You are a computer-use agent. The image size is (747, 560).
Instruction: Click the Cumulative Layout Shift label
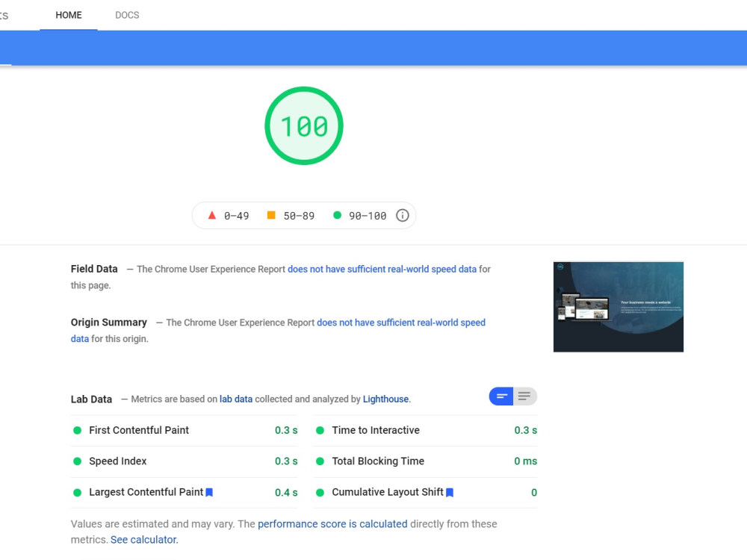pos(388,492)
